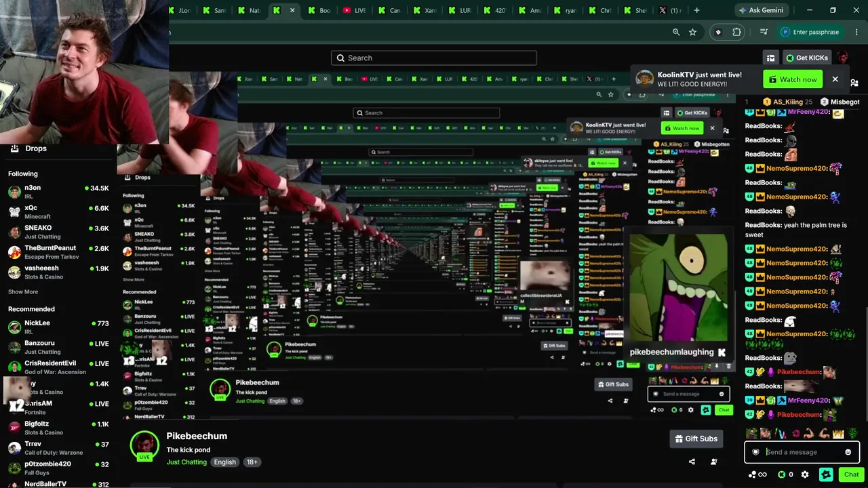Click the largest follow person icon beside share
Viewport: 868px width, 488px height.
tap(713, 462)
